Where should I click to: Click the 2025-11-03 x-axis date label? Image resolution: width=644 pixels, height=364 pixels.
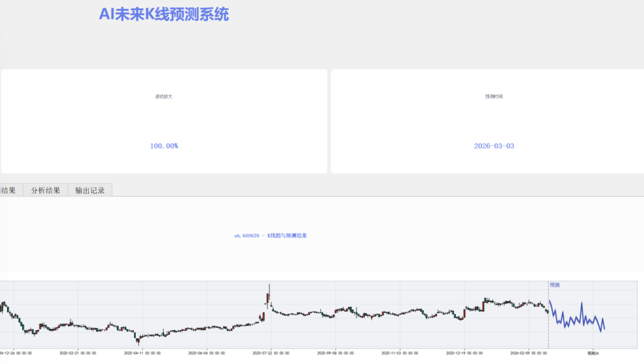[400, 353]
